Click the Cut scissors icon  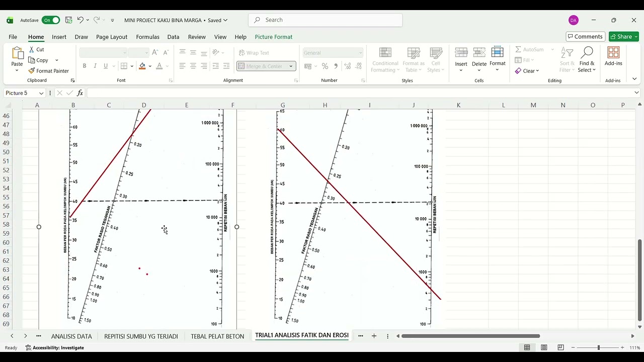32,49
